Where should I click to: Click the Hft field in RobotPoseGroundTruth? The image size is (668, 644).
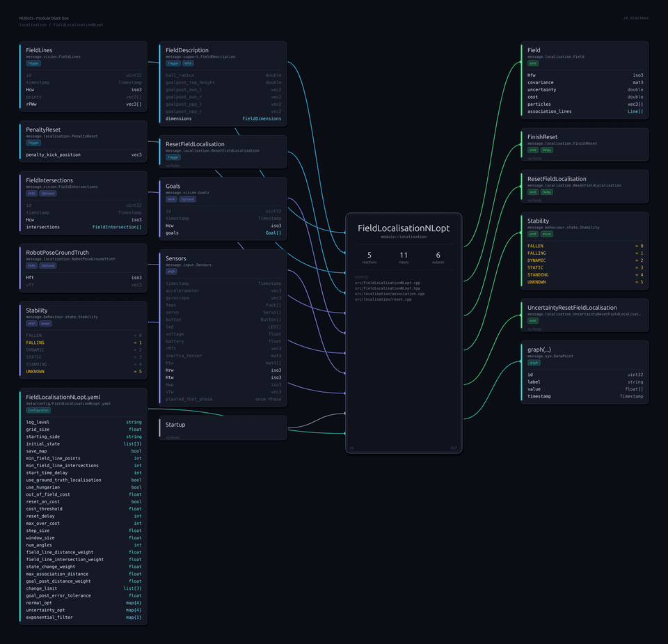[x=83, y=278]
